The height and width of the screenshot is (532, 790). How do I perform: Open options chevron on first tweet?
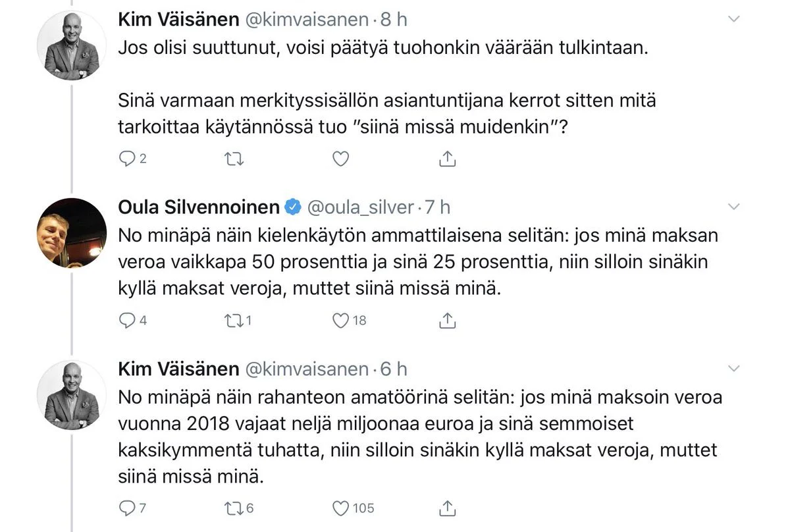734,20
